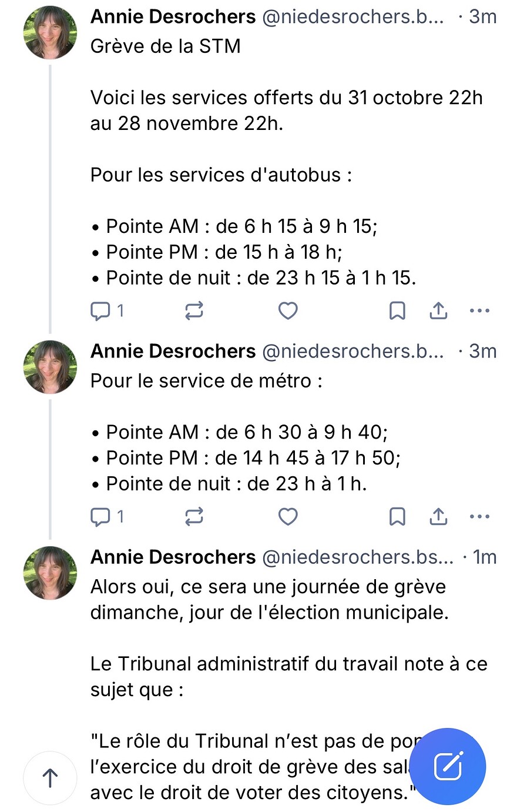
Task: Like the Grève de la STM post
Action: [x=288, y=310]
